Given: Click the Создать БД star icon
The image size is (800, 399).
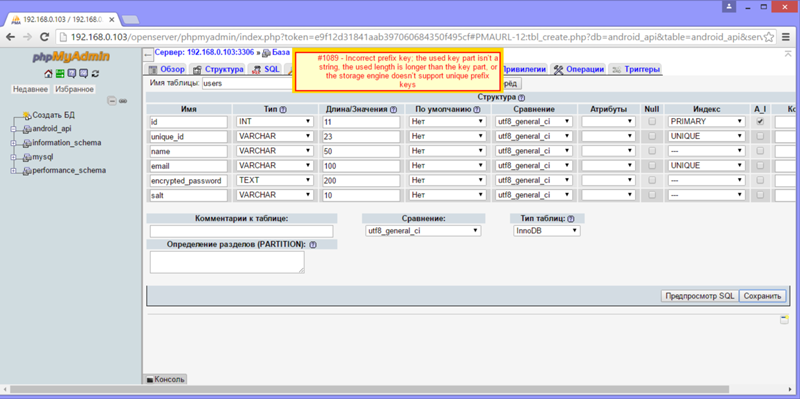Looking at the screenshot, I should tap(27, 116).
